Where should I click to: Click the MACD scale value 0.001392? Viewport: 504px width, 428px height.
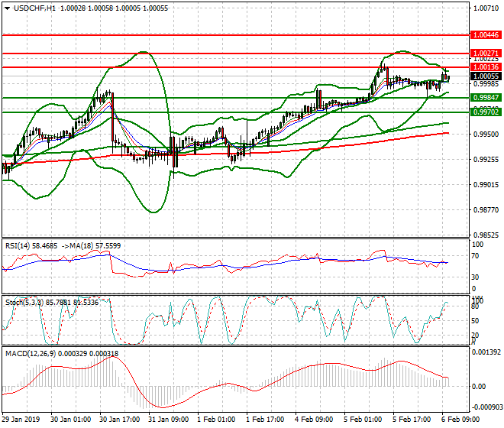[486, 352]
